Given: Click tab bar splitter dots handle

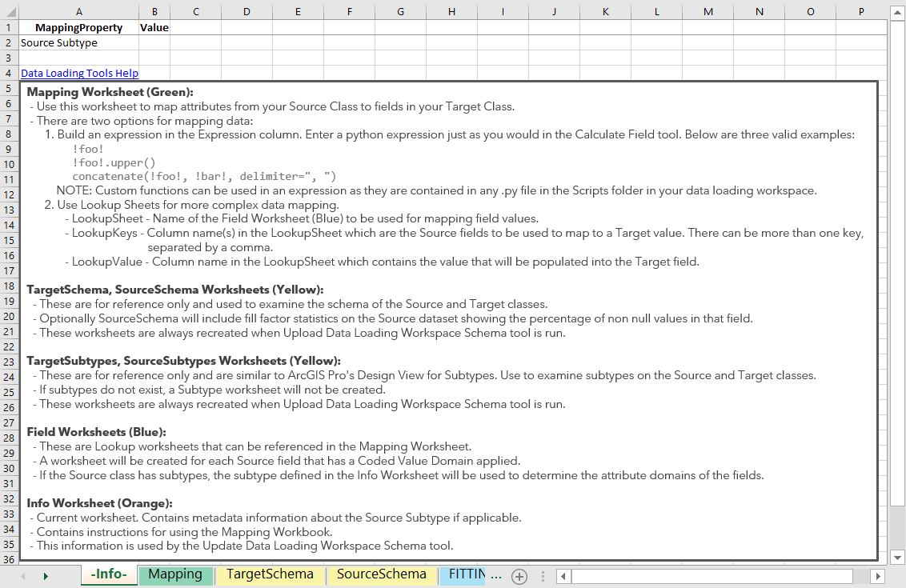Looking at the screenshot, I should pos(543,577).
